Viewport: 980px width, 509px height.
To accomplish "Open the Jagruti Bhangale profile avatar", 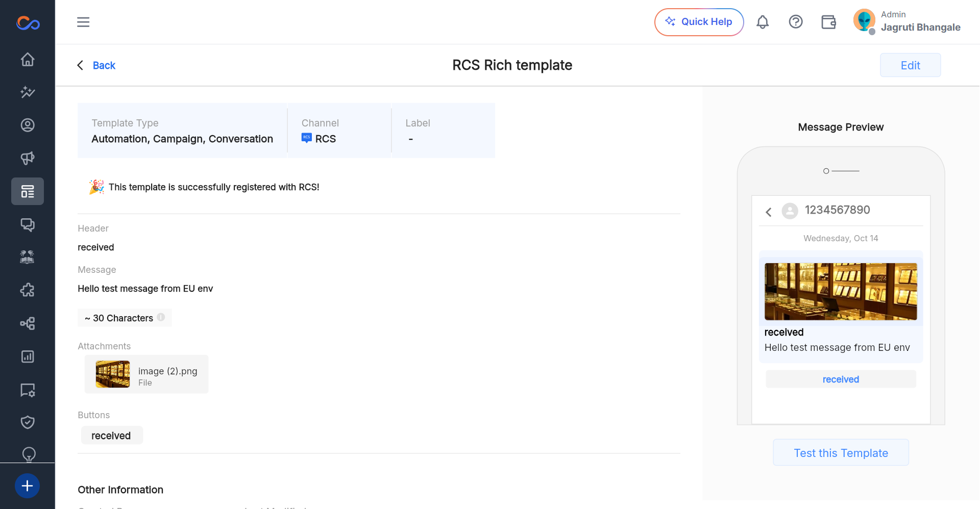I will (864, 21).
